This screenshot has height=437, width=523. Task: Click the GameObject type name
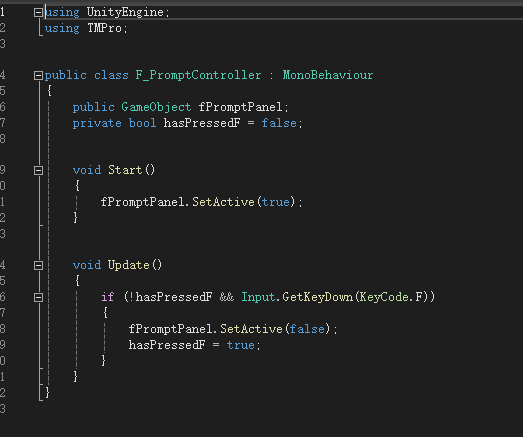(x=156, y=107)
